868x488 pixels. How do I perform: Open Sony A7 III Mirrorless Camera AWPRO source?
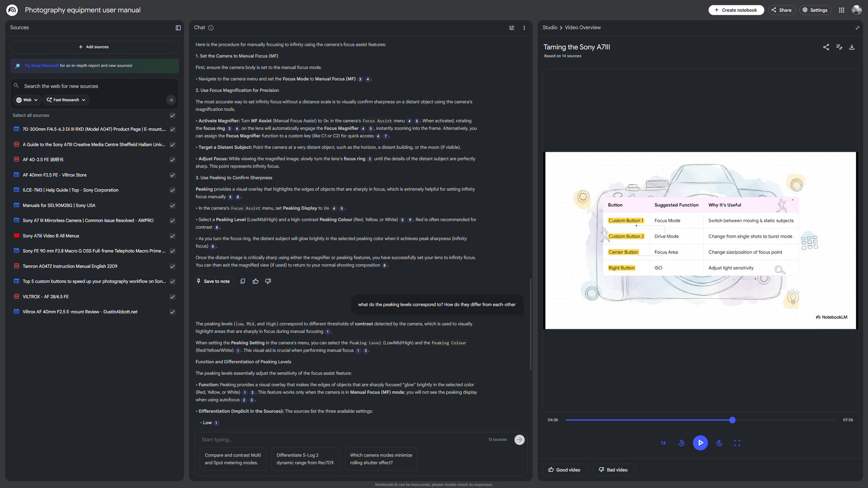[x=88, y=221]
